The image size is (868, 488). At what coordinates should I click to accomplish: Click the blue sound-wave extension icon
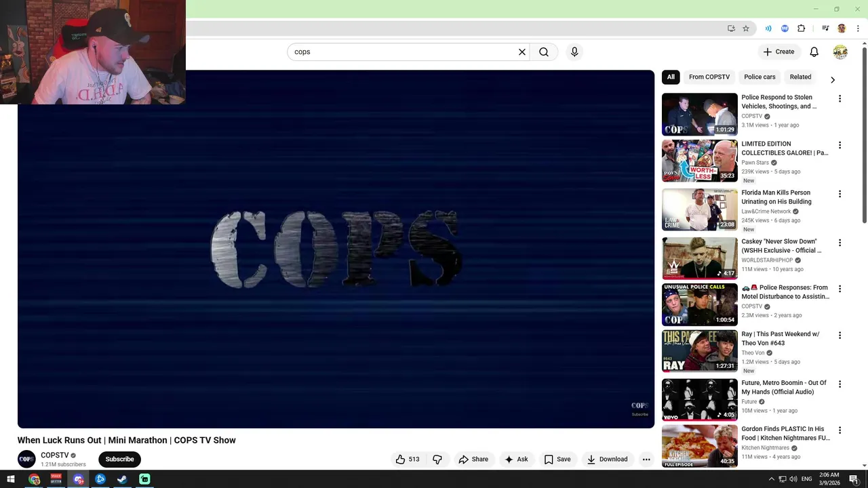pyautogui.click(x=768, y=28)
